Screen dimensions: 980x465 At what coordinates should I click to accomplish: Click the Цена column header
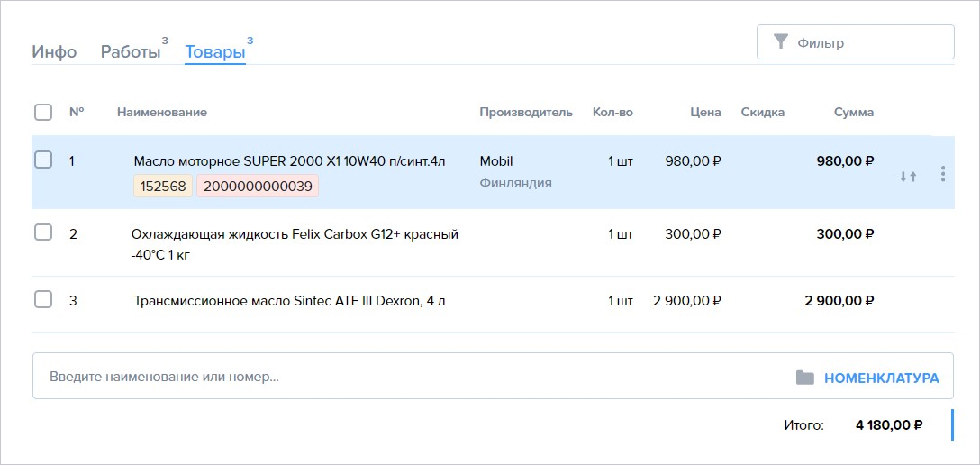pos(705,113)
